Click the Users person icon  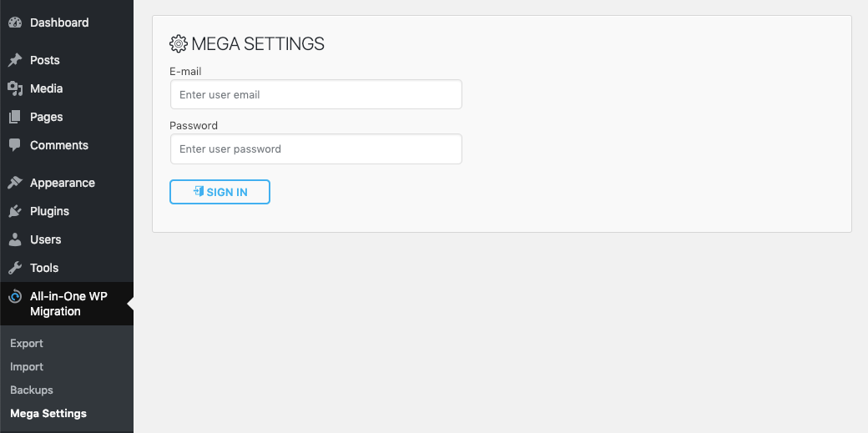tap(15, 239)
